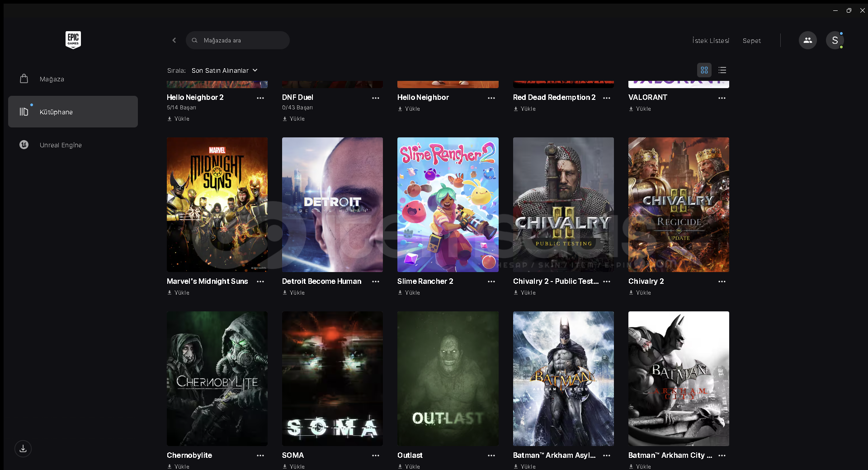The image size is (868, 470).
Task: Click the Chernobylite game title
Action: tap(189, 455)
